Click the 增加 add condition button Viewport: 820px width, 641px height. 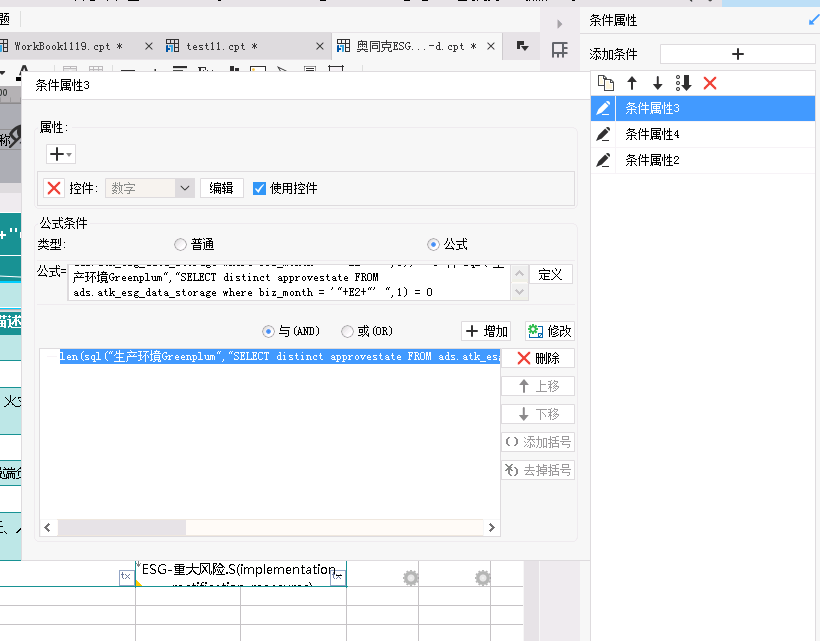point(486,331)
